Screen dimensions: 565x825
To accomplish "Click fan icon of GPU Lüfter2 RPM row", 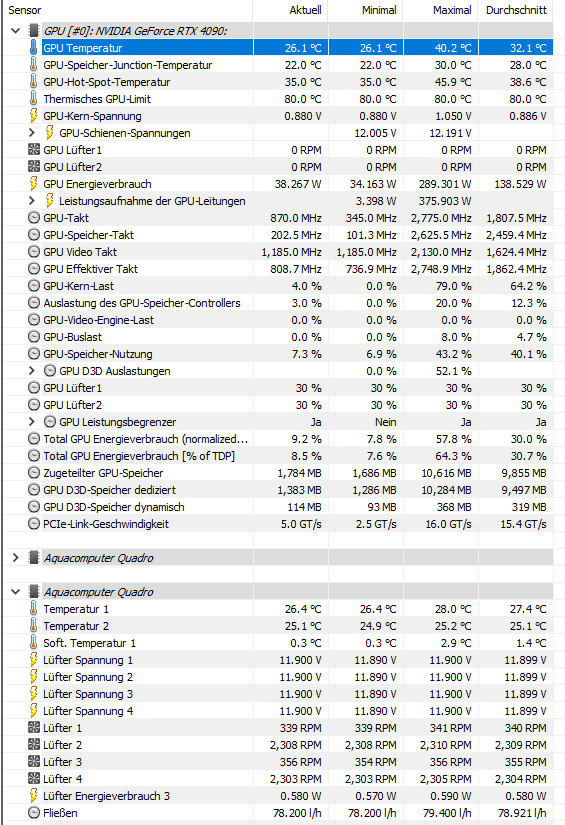I will [34, 166].
